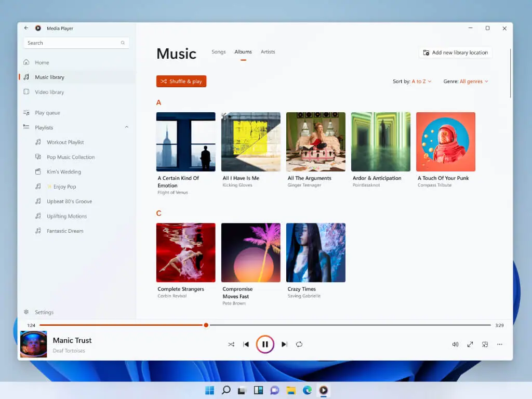Click the Settings gear icon
Image resolution: width=532 pixels, height=399 pixels.
point(26,312)
